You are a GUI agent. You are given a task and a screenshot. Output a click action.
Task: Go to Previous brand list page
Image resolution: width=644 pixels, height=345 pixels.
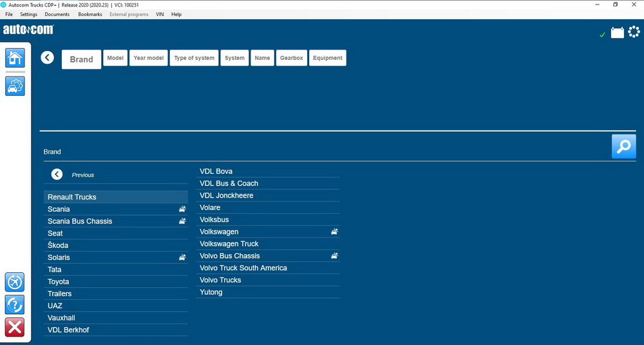tap(57, 174)
